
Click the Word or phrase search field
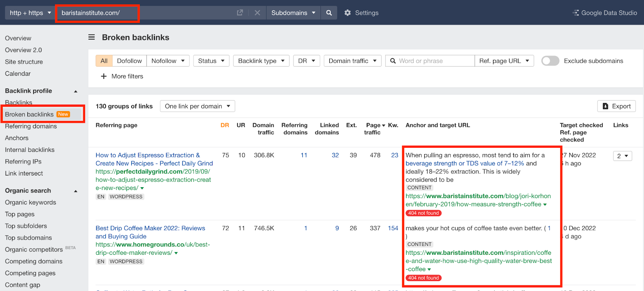pos(430,61)
